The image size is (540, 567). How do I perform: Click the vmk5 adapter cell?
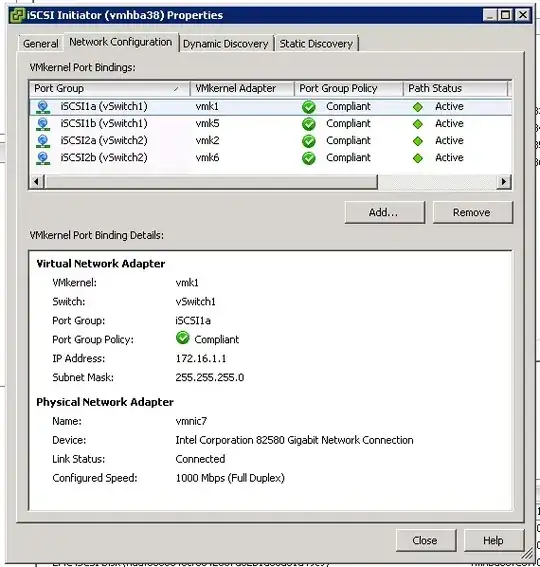[x=207, y=124]
